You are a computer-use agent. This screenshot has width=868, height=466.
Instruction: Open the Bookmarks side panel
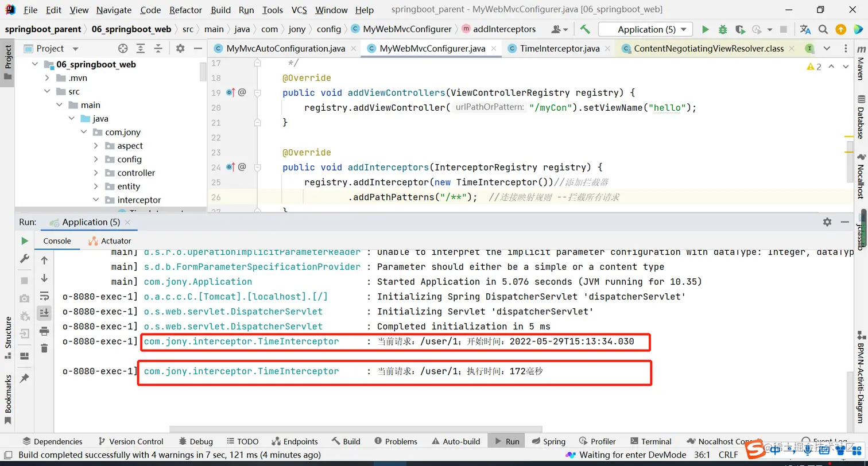pos(8,400)
